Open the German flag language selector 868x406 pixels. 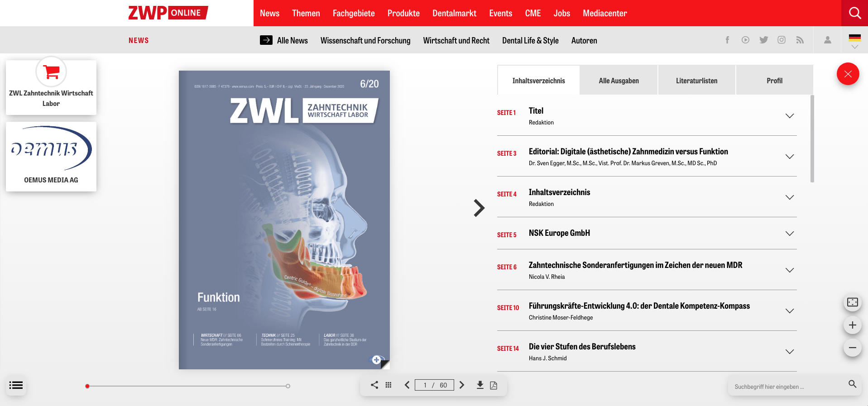[x=855, y=41]
